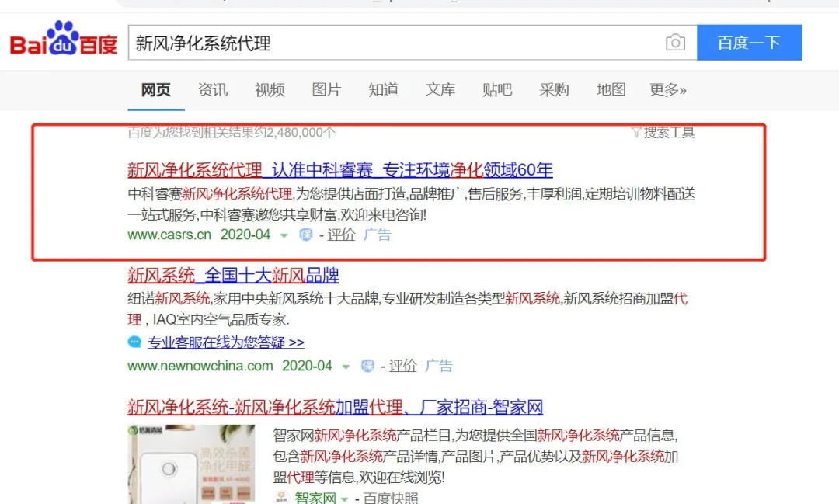Open 百度快照 cached page link
Viewport: 839px width, 504px height.
[391, 498]
